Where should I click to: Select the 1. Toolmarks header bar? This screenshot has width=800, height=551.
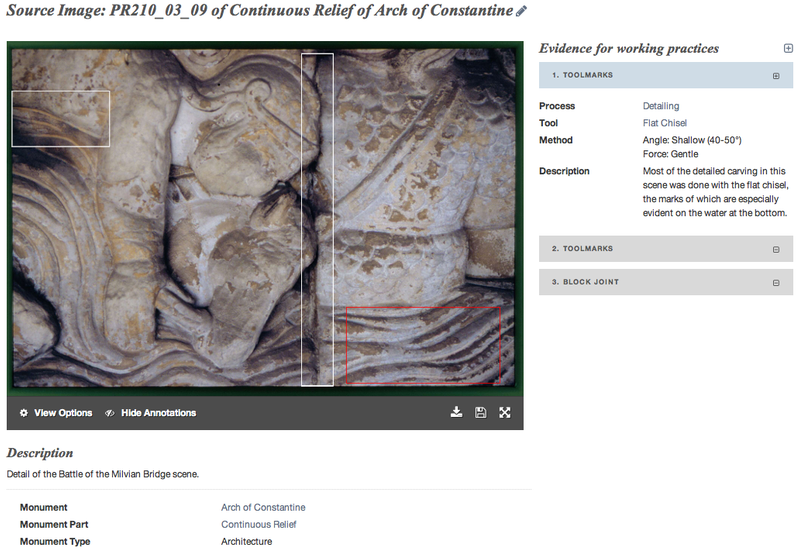(x=666, y=75)
